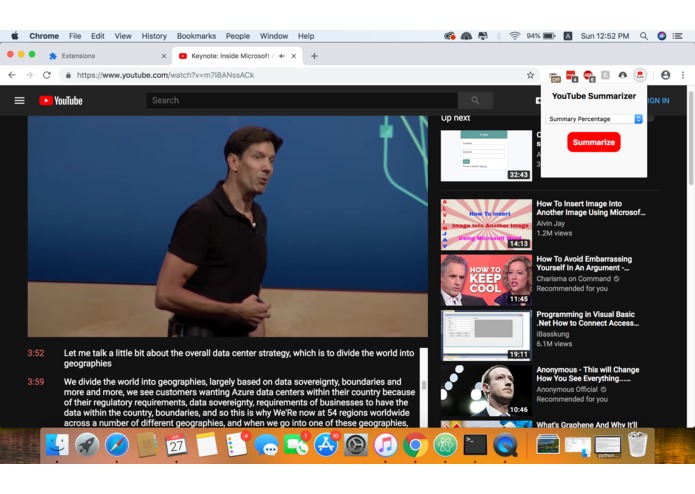695x494 pixels.
Task: Open the Window menu
Action: click(x=273, y=36)
